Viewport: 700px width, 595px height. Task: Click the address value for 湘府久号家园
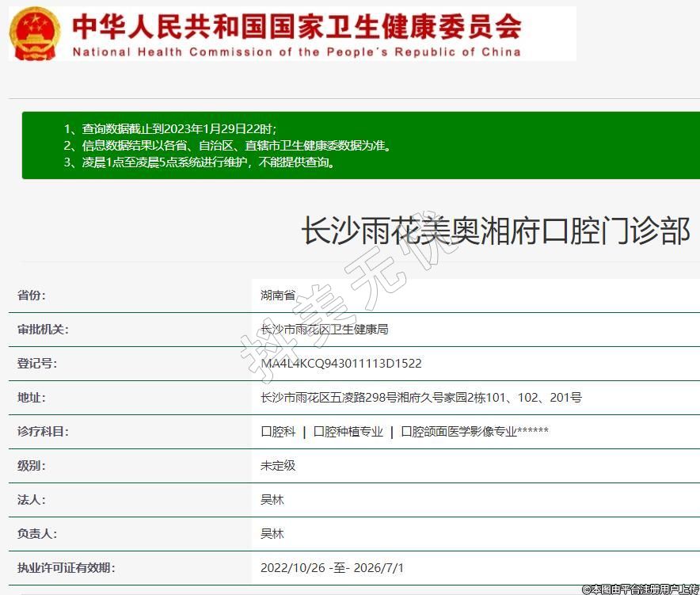420,398
